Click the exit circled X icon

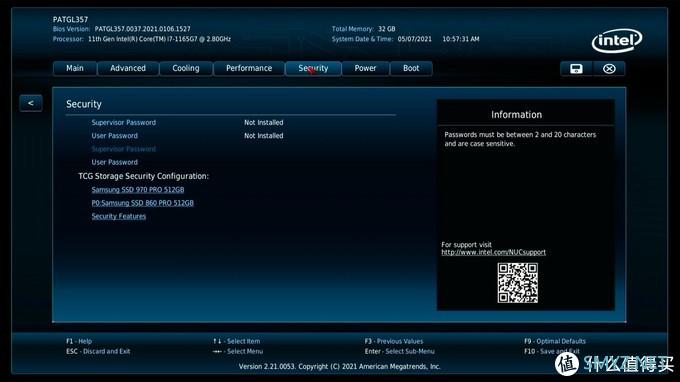pos(609,69)
